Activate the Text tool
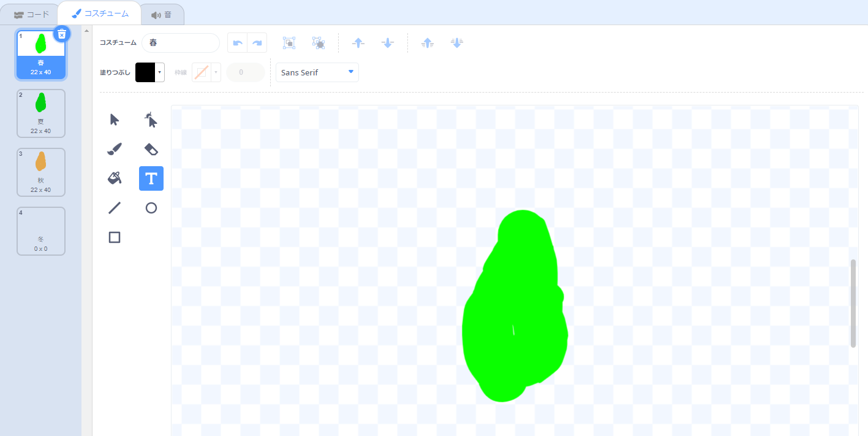The height and width of the screenshot is (436, 868). click(x=151, y=178)
